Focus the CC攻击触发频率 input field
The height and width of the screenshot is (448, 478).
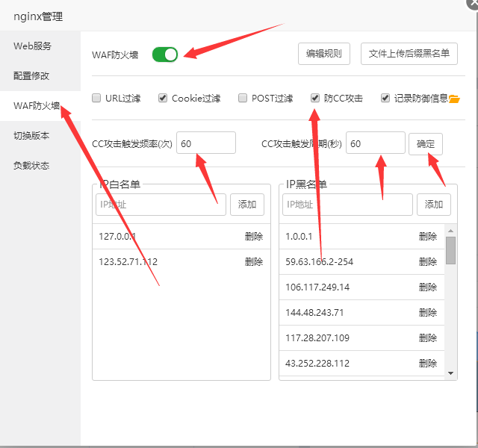point(206,143)
